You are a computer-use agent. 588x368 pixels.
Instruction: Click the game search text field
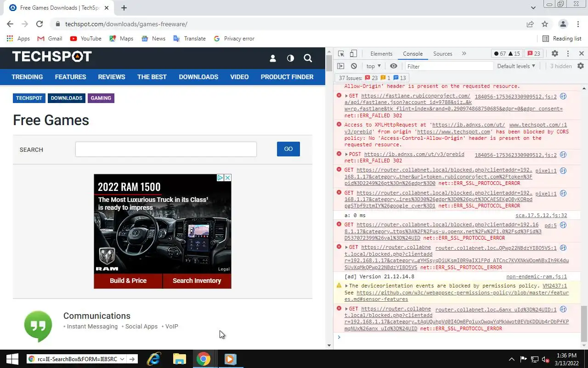(166, 149)
